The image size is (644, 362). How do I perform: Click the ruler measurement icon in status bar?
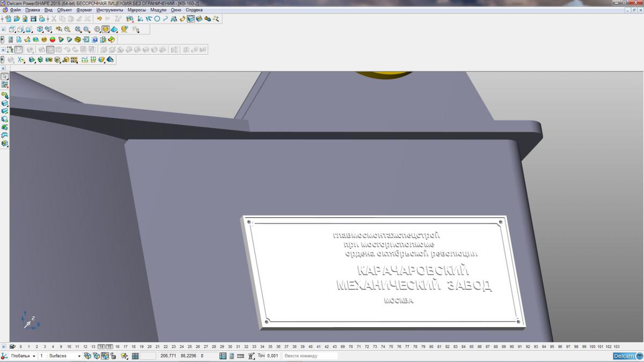(240, 356)
